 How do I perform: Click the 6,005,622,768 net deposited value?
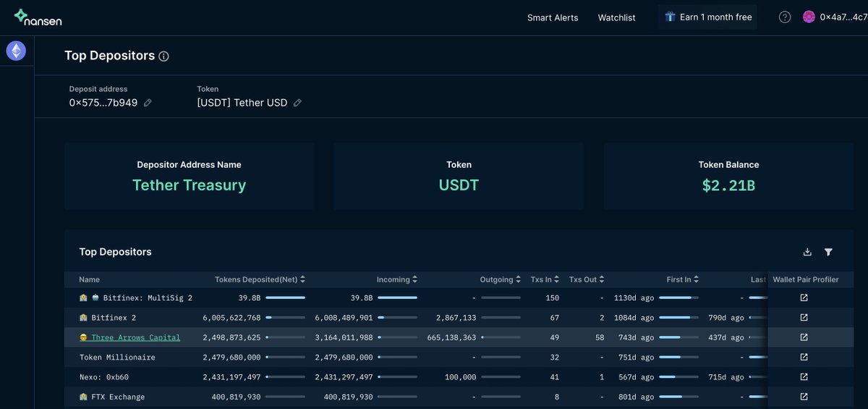tap(231, 318)
